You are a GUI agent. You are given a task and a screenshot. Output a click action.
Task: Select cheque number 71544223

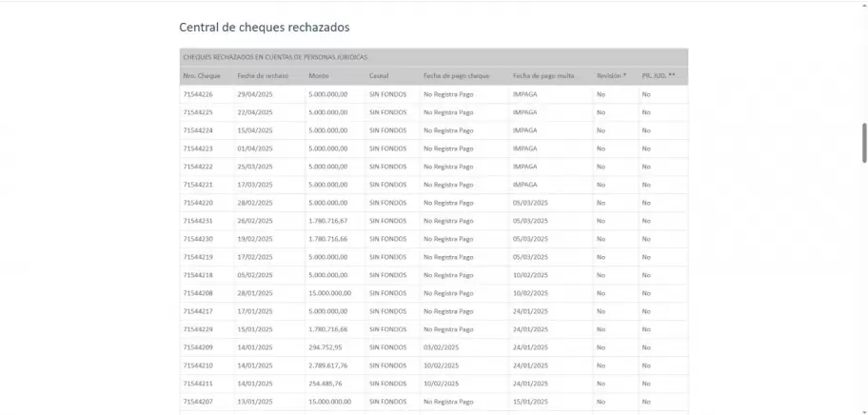[x=198, y=148]
